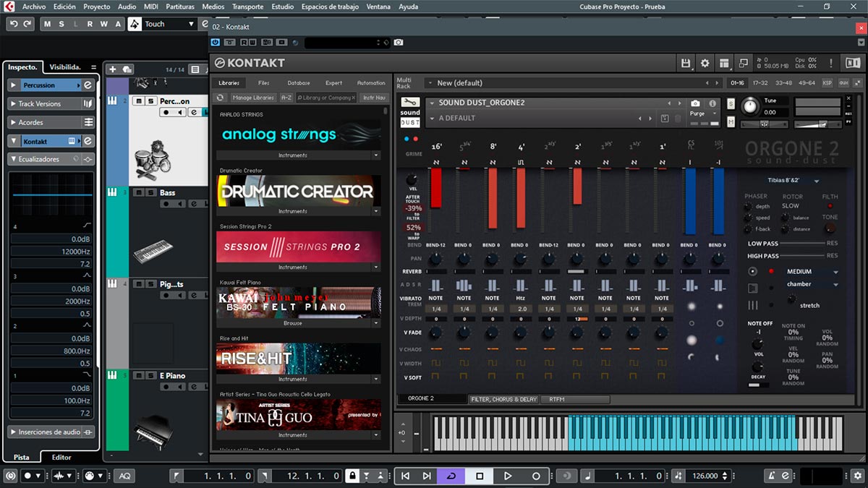
Task: Open Analog Strings Instruments dropdown arrow
Action: (x=375, y=155)
